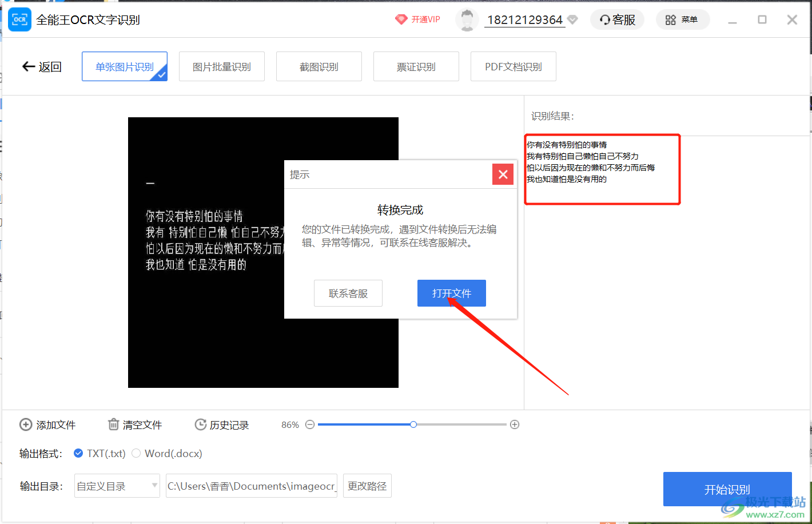
Task: Open the 客服 customer service button
Action: pos(617,19)
